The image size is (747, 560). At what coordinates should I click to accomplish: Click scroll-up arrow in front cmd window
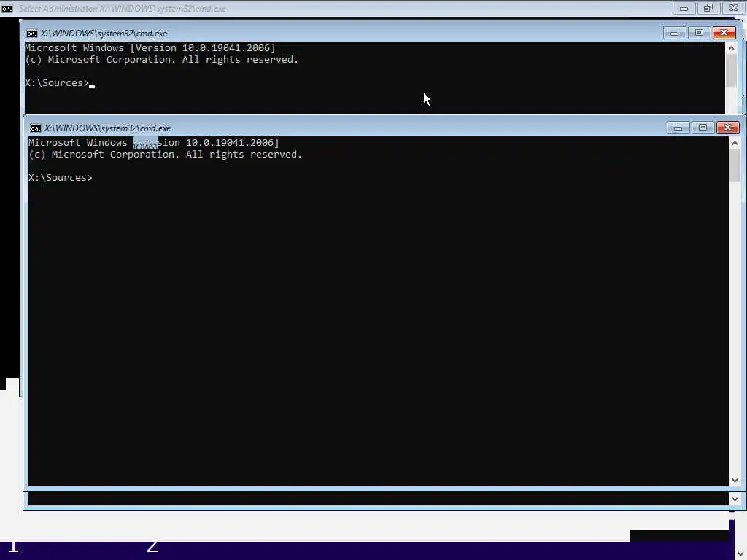(735, 143)
